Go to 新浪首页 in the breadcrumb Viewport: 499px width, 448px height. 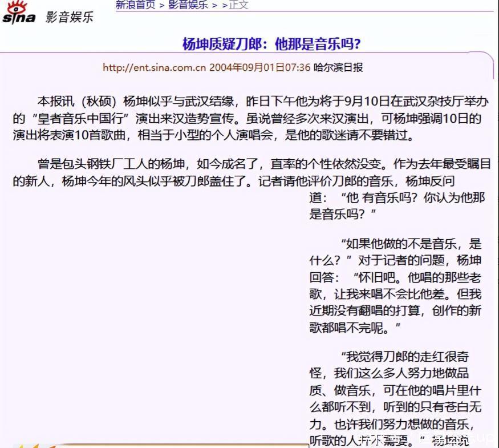tap(135, 5)
